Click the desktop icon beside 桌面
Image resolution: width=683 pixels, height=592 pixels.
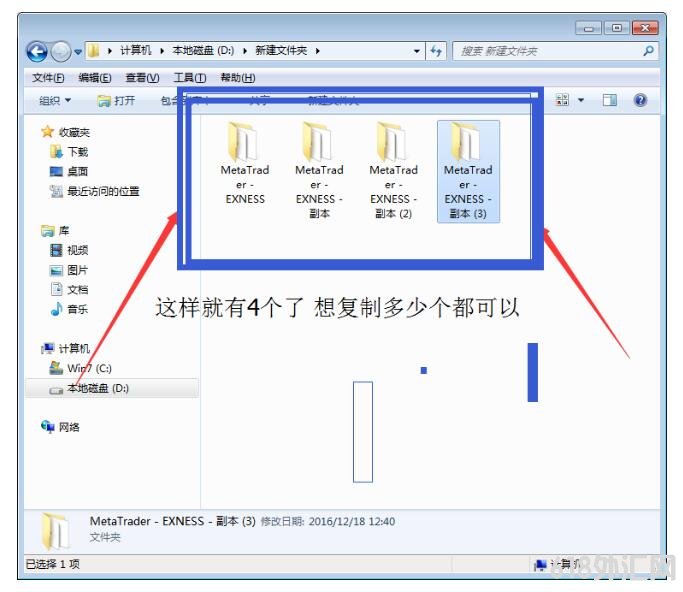point(56,171)
